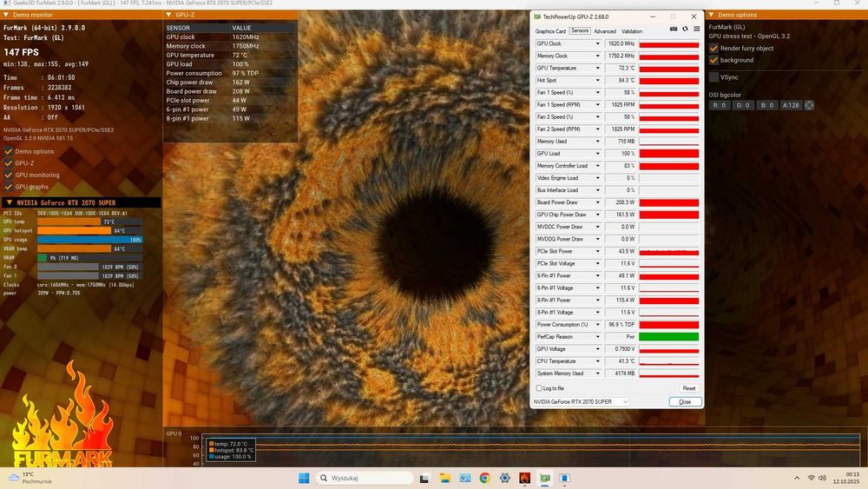This screenshot has height=489, width=868.
Task: Click the FurMark title bar icon
Action: pos(7,3)
